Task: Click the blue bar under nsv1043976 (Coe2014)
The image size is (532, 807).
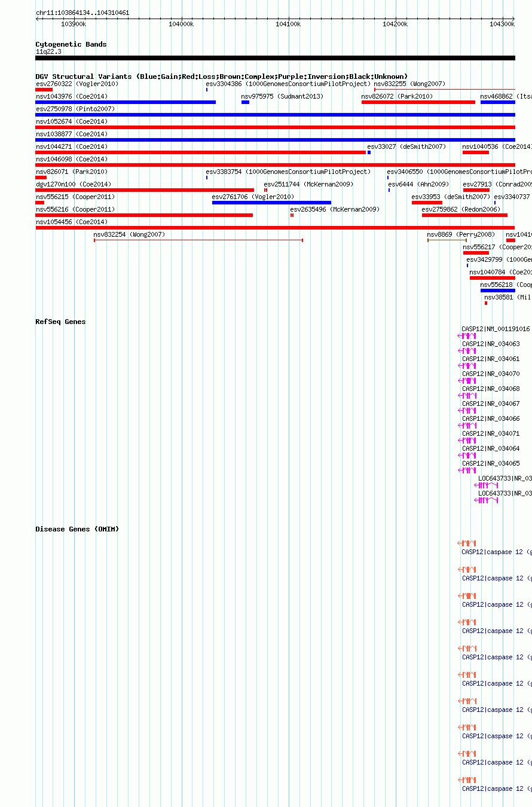Action: point(126,102)
